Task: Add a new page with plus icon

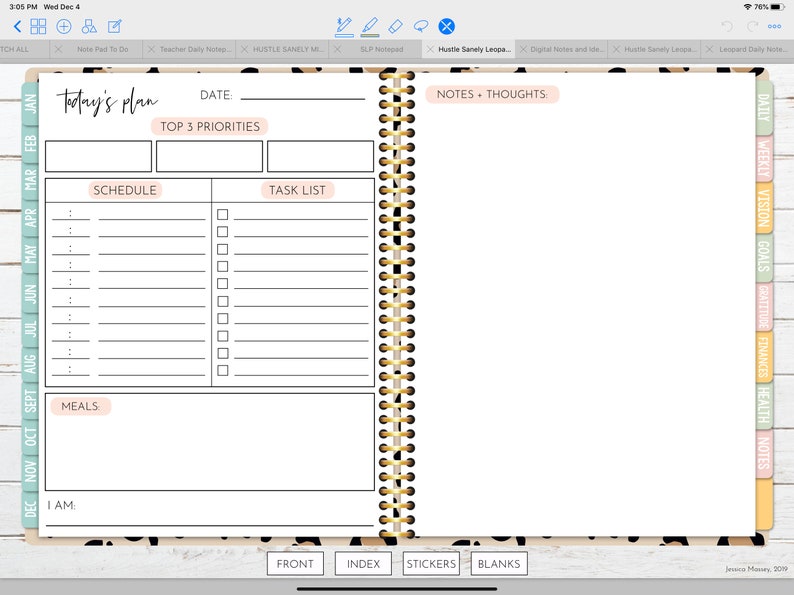Action: pyautogui.click(x=64, y=26)
